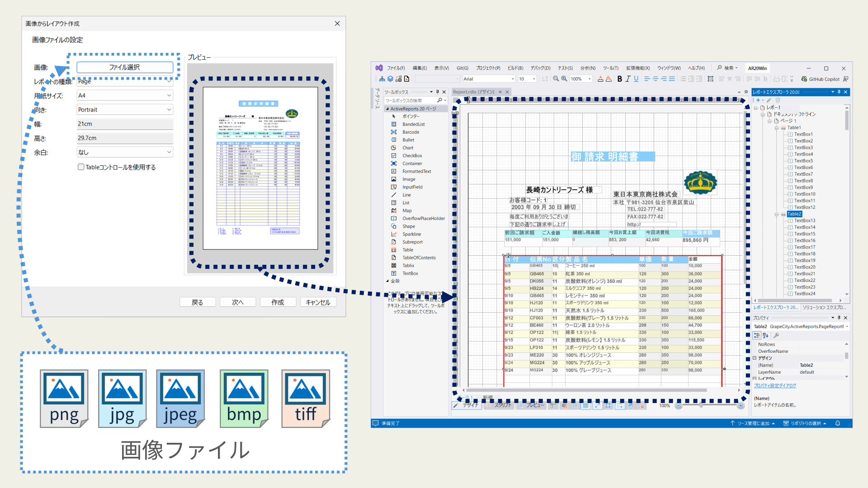The height and width of the screenshot is (488, 868).
Task: Click the italic formatting icon
Action: (x=628, y=79)
